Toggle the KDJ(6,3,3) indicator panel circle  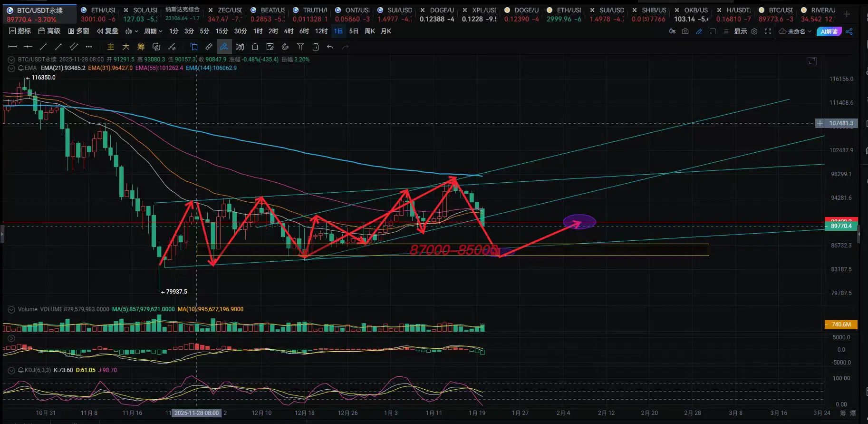pyautogui.click(x=11, y=370)
